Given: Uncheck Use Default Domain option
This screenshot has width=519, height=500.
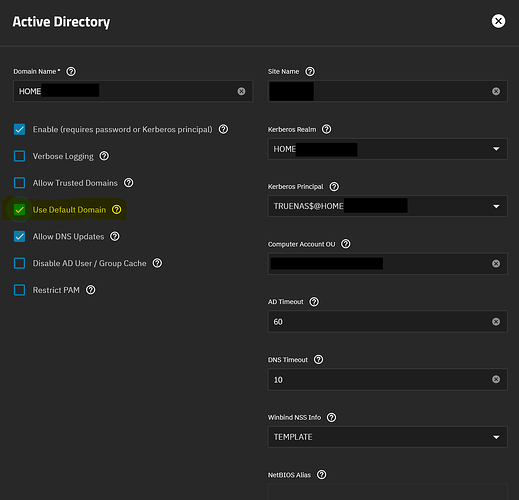Looking at the screenshot, I should click(19, 210).
